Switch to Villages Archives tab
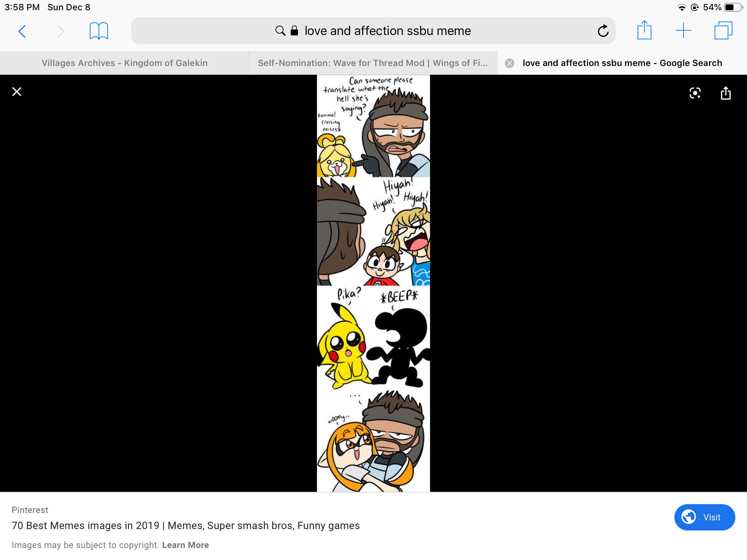This screenshot has height=560, width=747. (124, 63)
